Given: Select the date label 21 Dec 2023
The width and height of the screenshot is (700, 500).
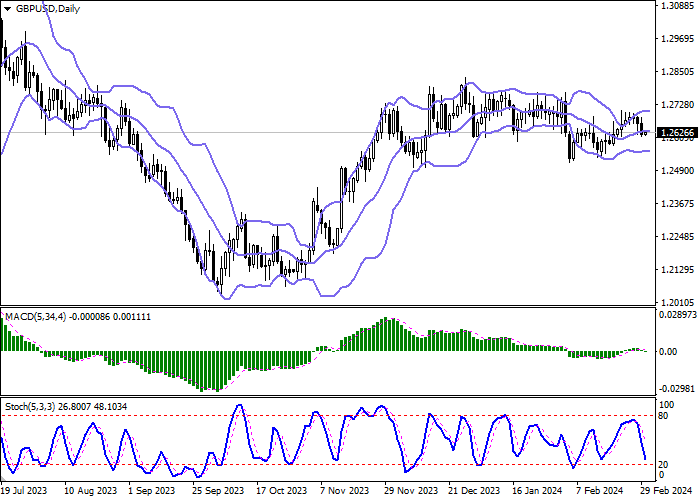Looking at the screenshot, I should 475,491.
